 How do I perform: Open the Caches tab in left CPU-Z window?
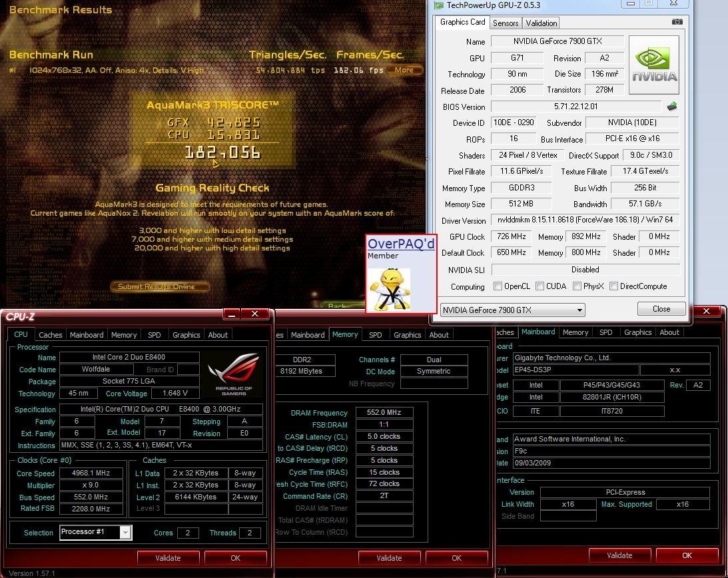click(x=50, y=335)
